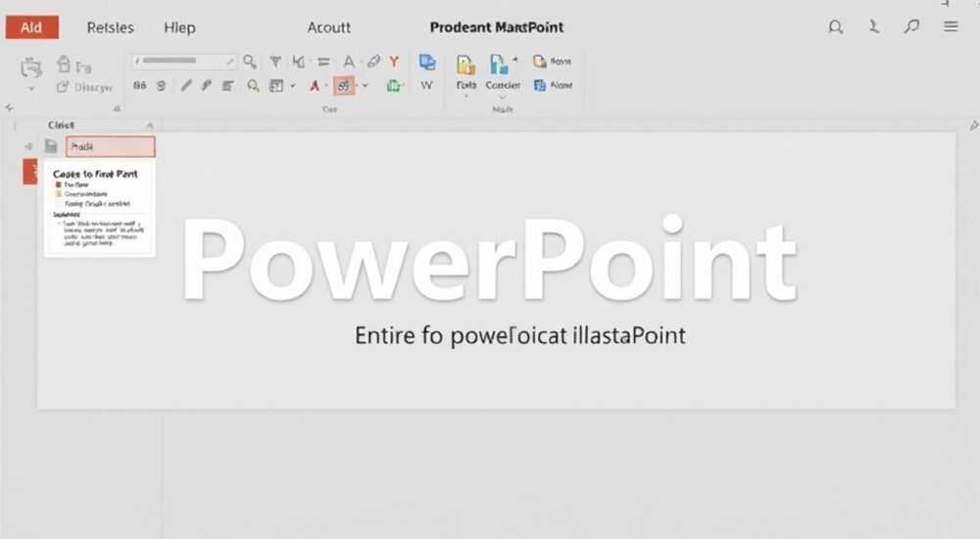The width and height of the screenshot is (980, 539).
Task: Click the Roya button
Action: 552,62
